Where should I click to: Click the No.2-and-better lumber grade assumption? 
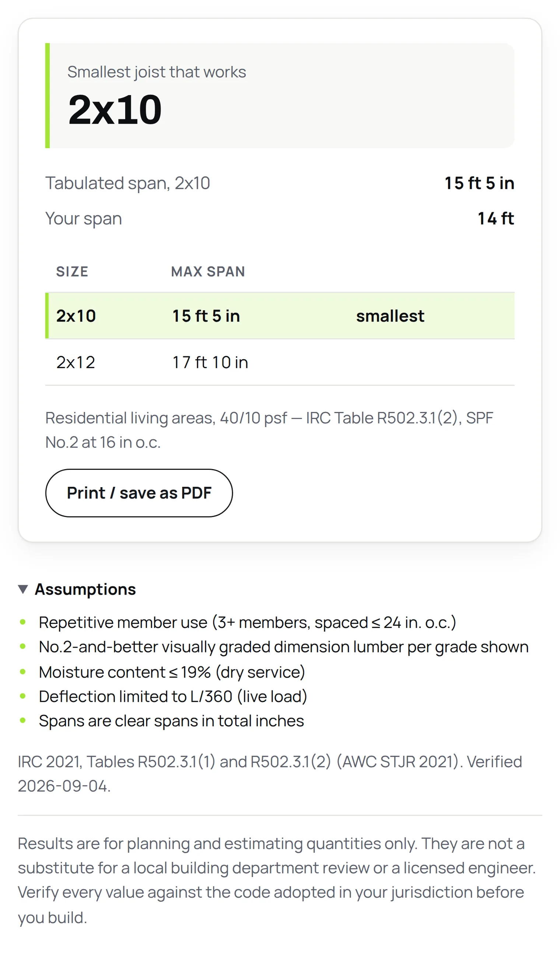click(284, 647)
